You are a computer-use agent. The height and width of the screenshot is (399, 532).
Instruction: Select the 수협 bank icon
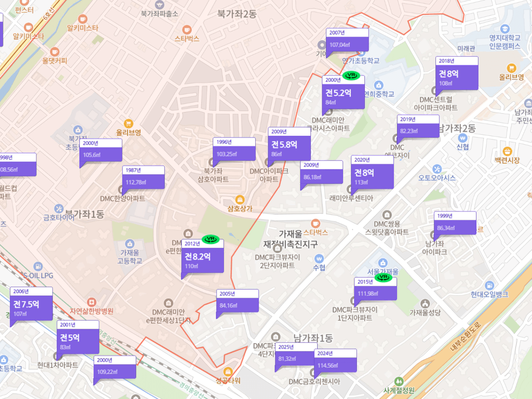(319, 258)
